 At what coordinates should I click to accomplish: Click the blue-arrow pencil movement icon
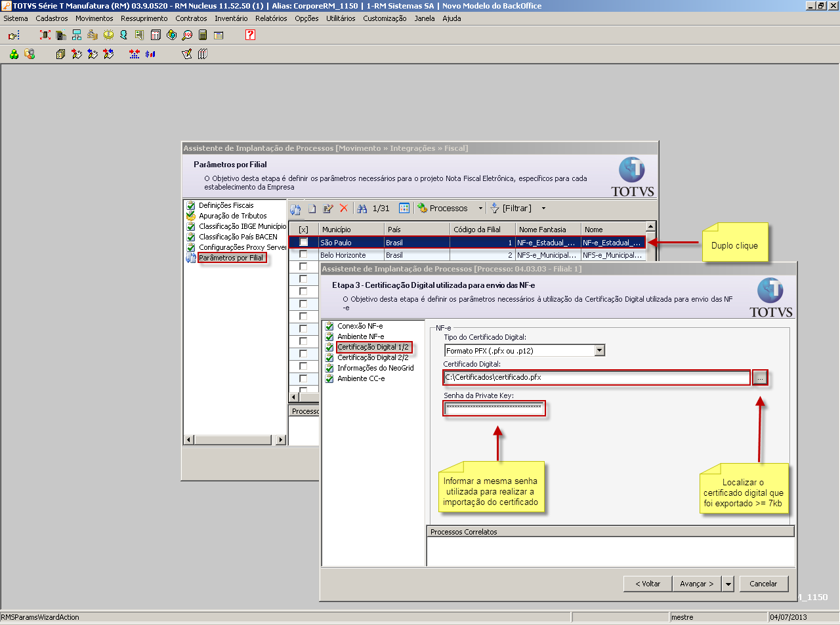tap(93, 54)
